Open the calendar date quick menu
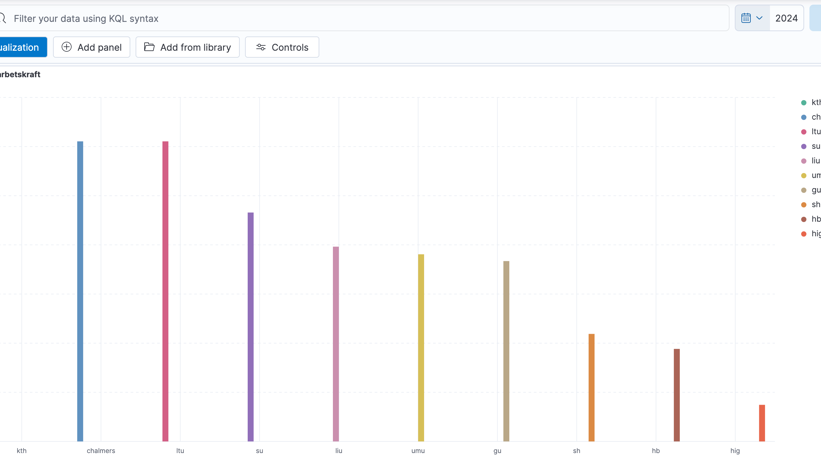The image size is (821, 462). pos(752,18)
